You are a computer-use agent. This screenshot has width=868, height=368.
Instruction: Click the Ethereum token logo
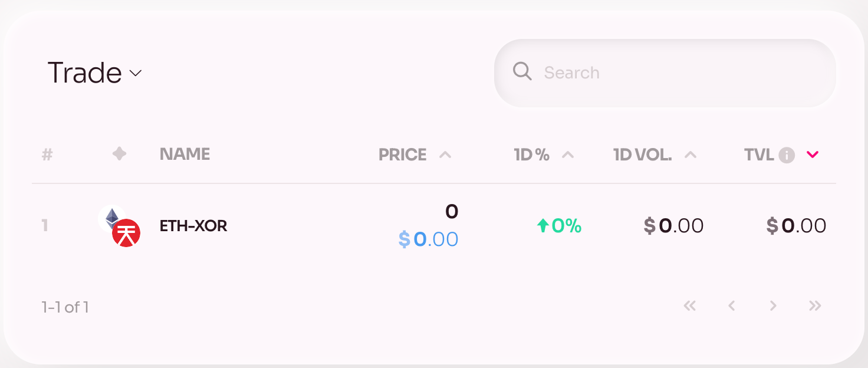[x=111, y=218]
